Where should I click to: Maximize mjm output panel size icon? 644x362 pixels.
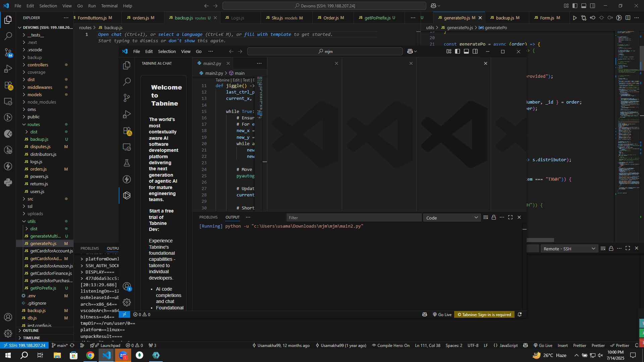click(x=510, y=218)
